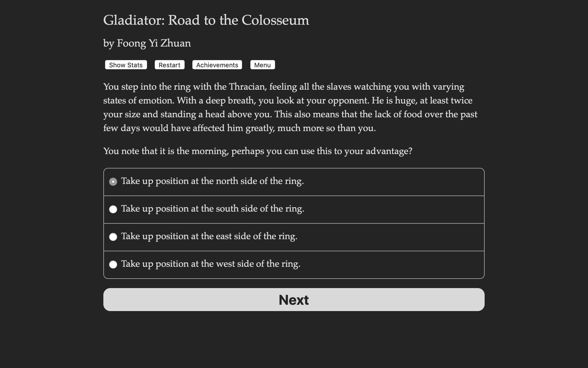Restart Gladiator: Road to the Colosseum
This screenshot has height=368, width=588.
pyautogui.click(x=169, y=65)
